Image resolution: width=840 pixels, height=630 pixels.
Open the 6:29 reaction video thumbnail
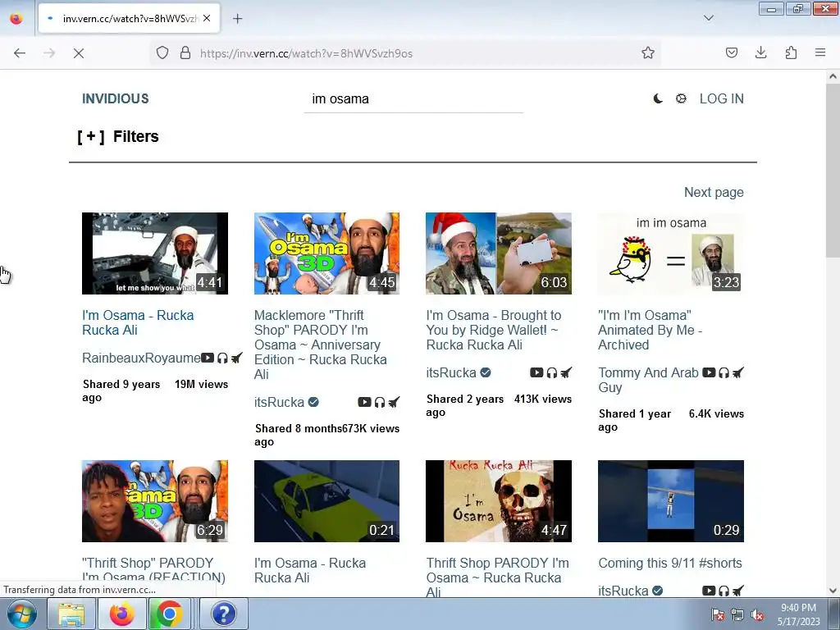[x=155, y=501]
